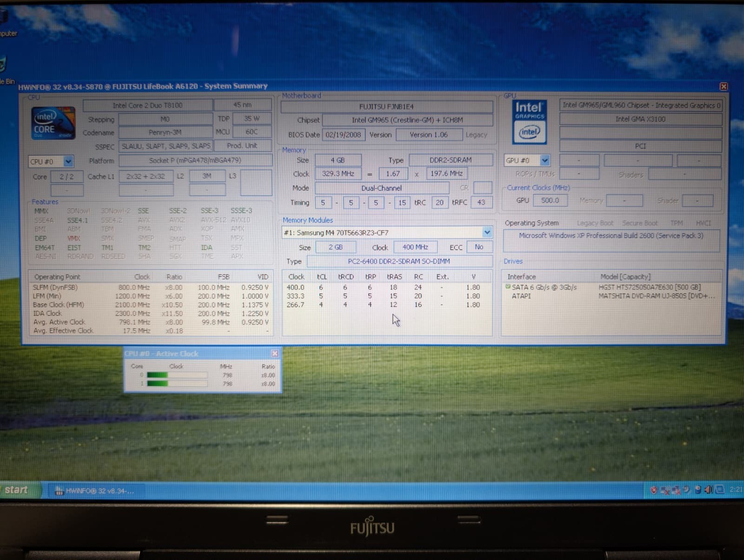This screenshot has width=744, height=560.
Task: Click the SSPEC SLAUU, SLAPT field
Action: point(166,146)
